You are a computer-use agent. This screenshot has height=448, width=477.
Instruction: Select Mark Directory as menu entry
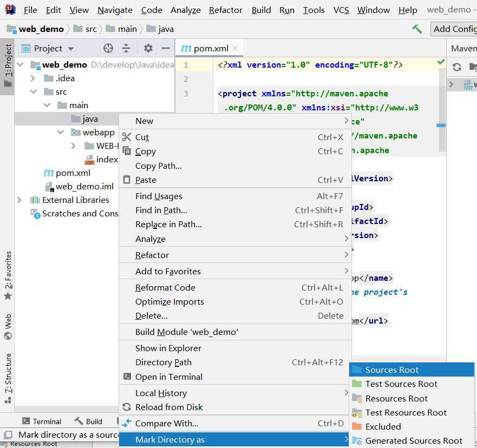[x=234, y=439]
